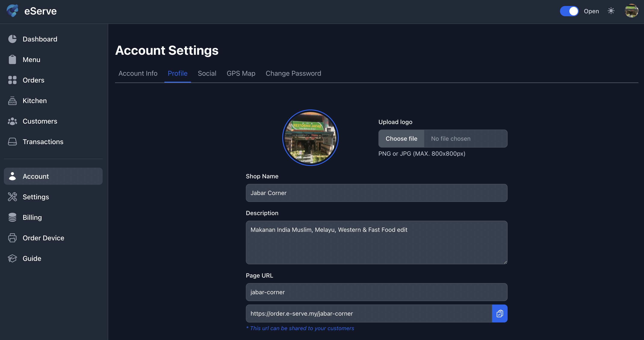The height and width of the screenshot is (340, 644).
Task: Copy the shareable page URL
Action: tap(500, 313)
